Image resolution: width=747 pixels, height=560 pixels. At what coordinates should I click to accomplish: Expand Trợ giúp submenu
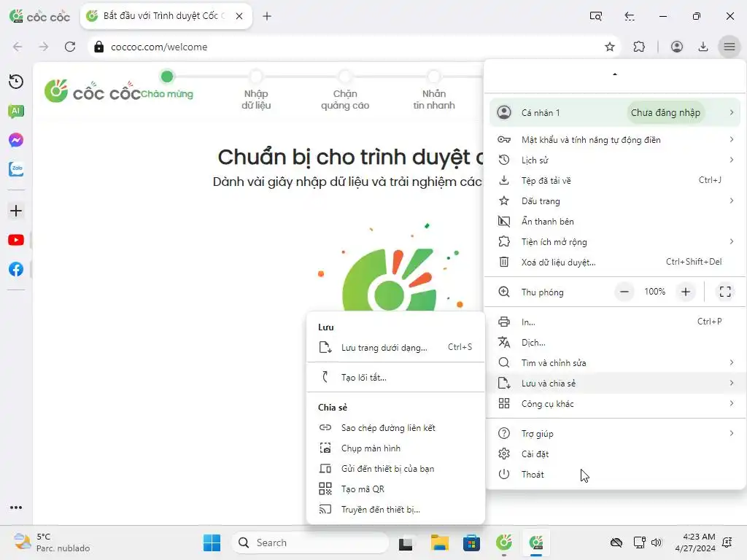point(615,434)
